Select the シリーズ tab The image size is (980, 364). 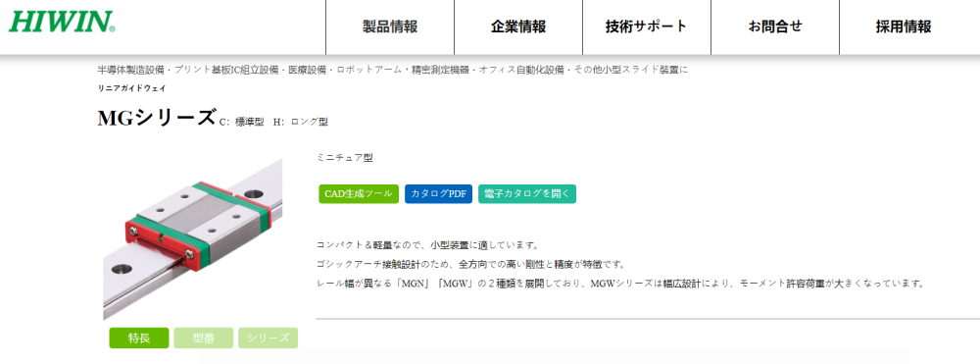(269, 338)
